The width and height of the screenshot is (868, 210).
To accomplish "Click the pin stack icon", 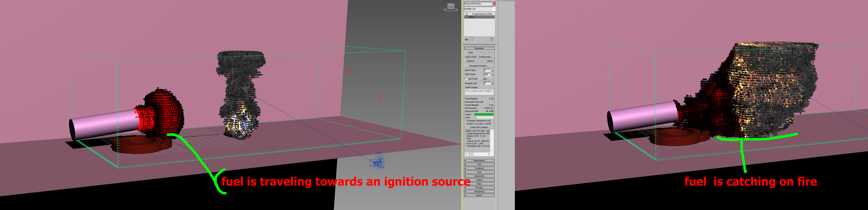I will 466,39.
